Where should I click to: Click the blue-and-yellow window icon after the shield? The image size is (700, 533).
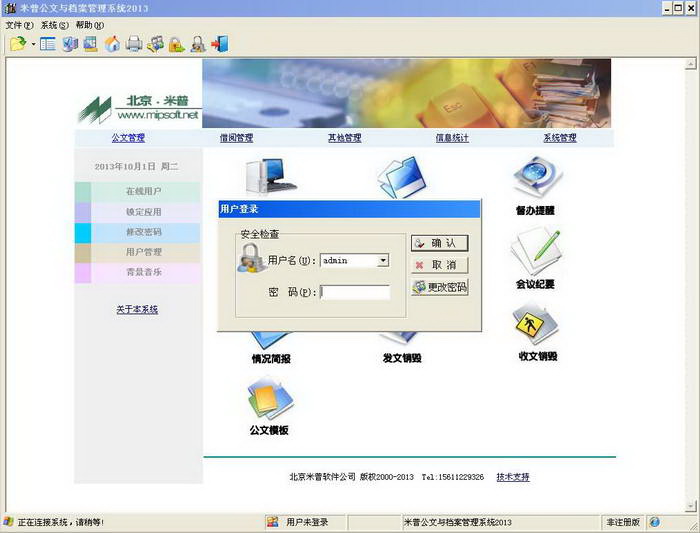[x=91, y=44]
